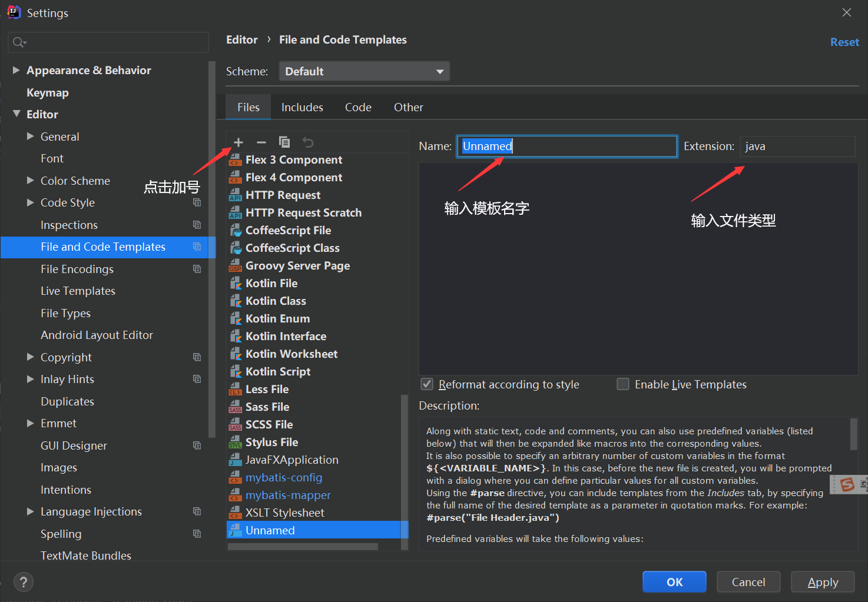Viewport: 868px width, 602px height.
Task: Expand the Inlay Hints node
Action: pos(31,379)
